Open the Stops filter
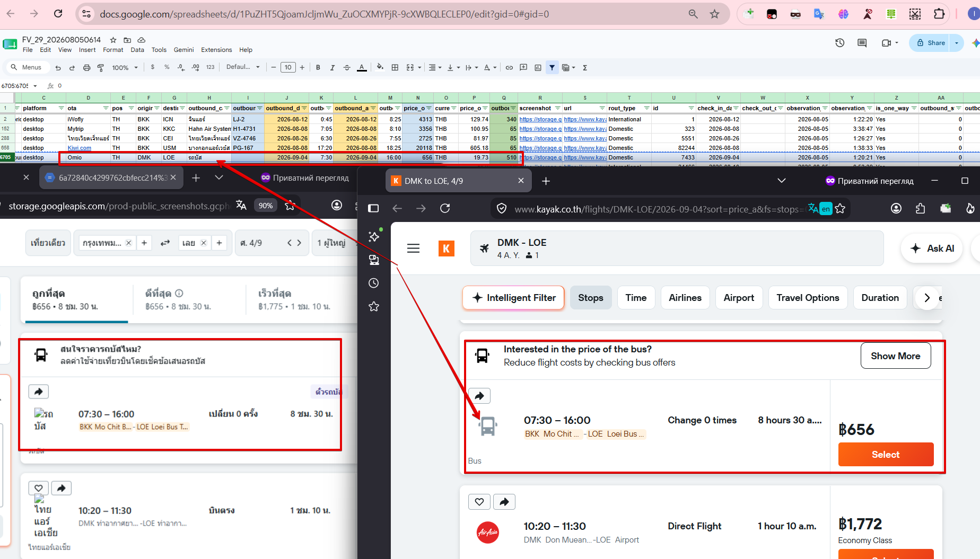This screenshot has width=980, height=559. click(591, 298)
